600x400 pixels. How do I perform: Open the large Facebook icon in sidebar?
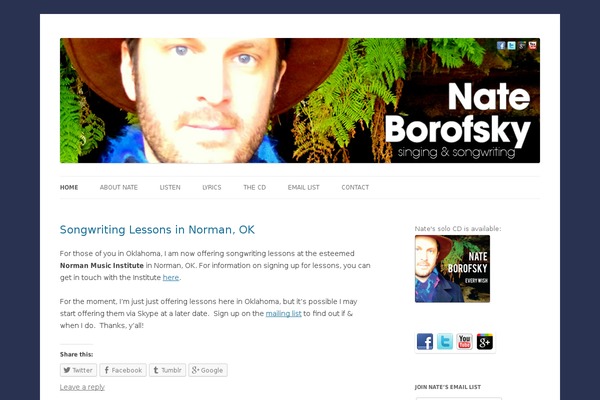pos(425,341)
